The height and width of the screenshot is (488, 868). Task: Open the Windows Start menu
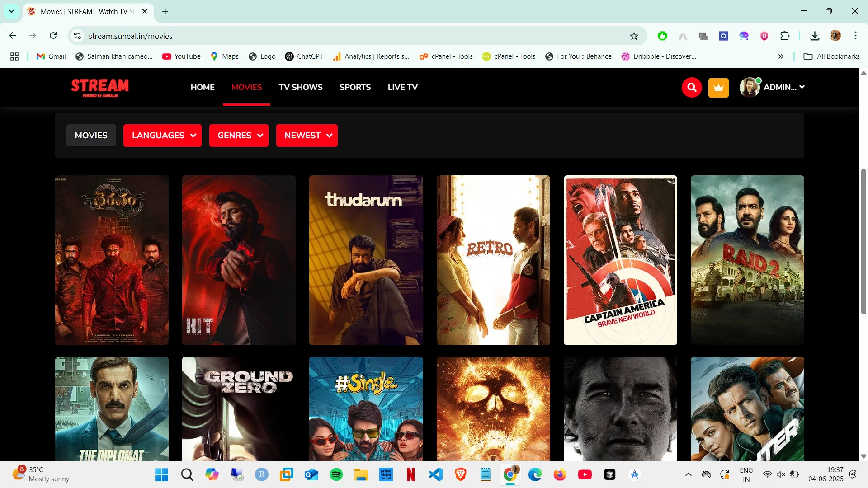click(161, 474)
